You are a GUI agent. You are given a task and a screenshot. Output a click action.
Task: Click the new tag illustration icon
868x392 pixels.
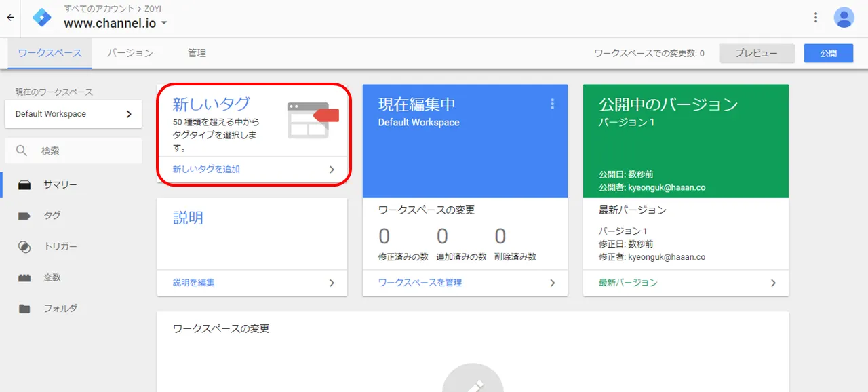(x=313, y=120)
